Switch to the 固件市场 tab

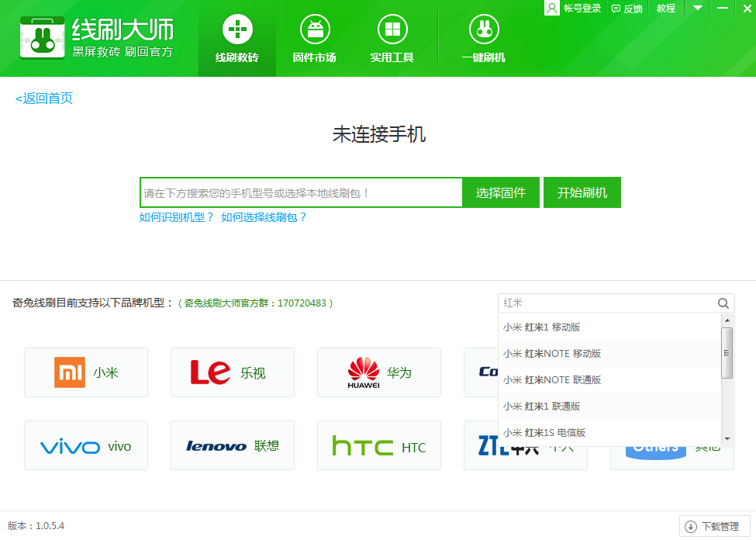tap(314, 39)
